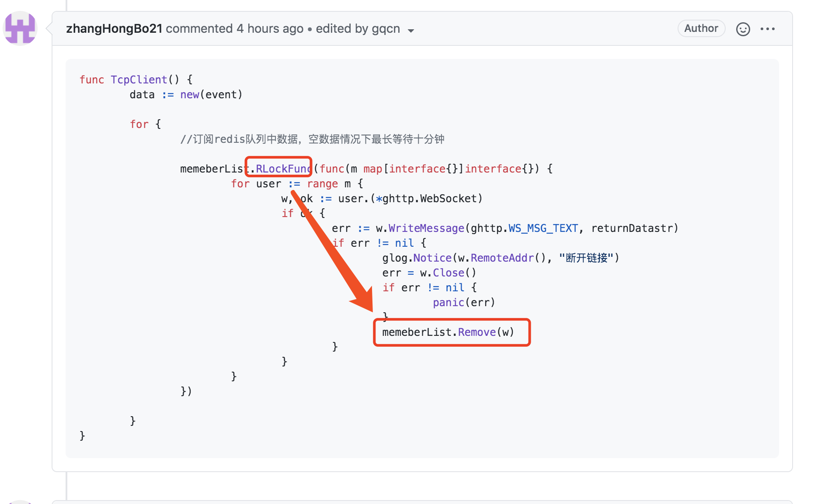This screenshot has height=504, width=814.
Task: Click the avatar image of the comment author
Action: pyautogui.click(x=20, y=28)
